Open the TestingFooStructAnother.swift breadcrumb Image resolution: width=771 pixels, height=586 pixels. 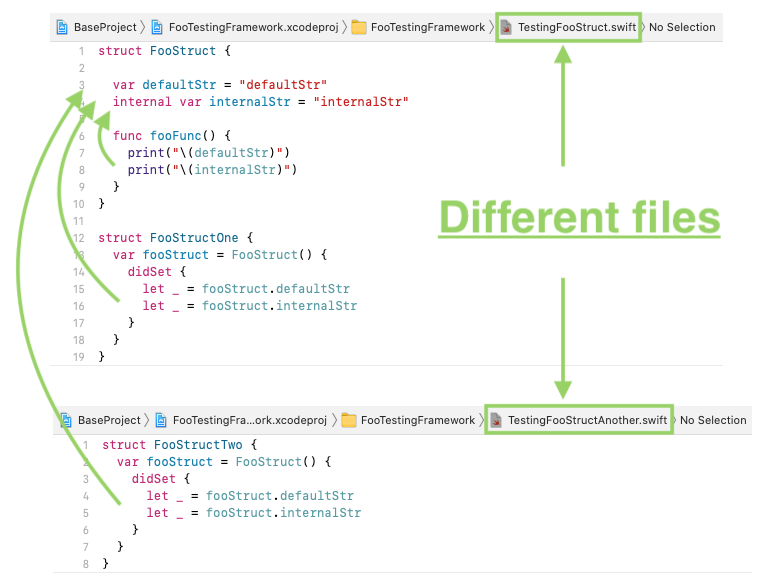588,420
